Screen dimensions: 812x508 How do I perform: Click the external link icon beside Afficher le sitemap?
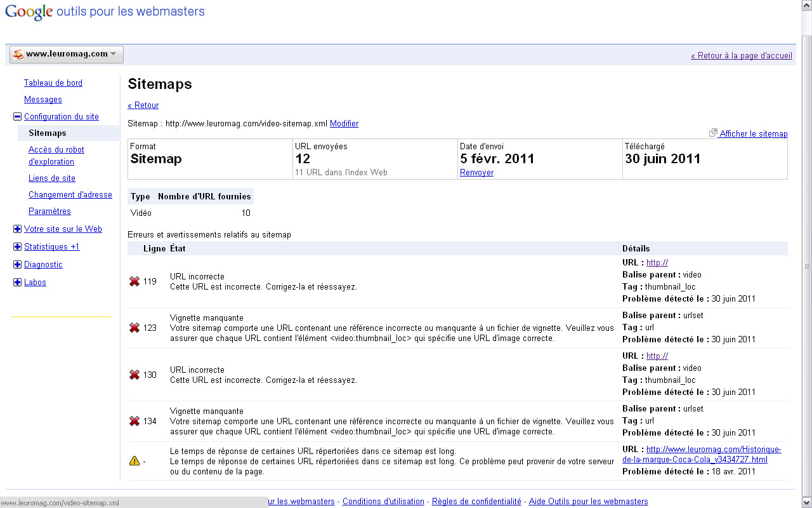pyautogui.click(x=713, y=133)
